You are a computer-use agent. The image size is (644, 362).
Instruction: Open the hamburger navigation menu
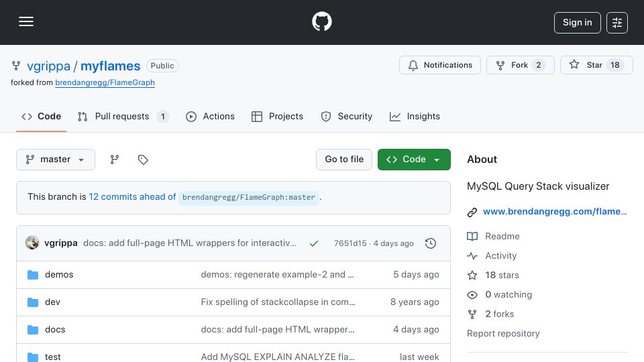coord(26,21)
